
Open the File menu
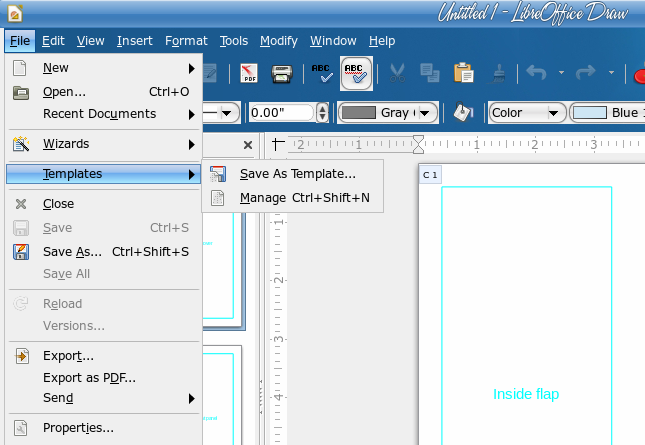click(20, 41)
